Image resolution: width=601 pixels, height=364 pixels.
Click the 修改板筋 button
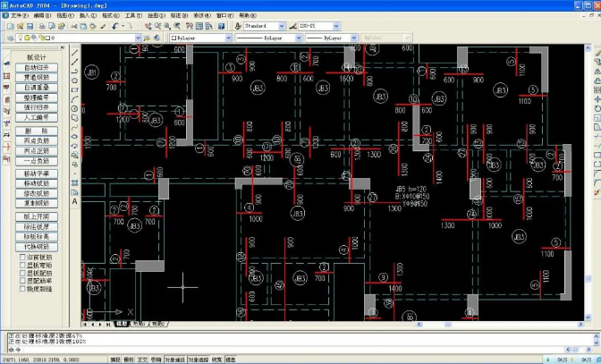point(37,193)
